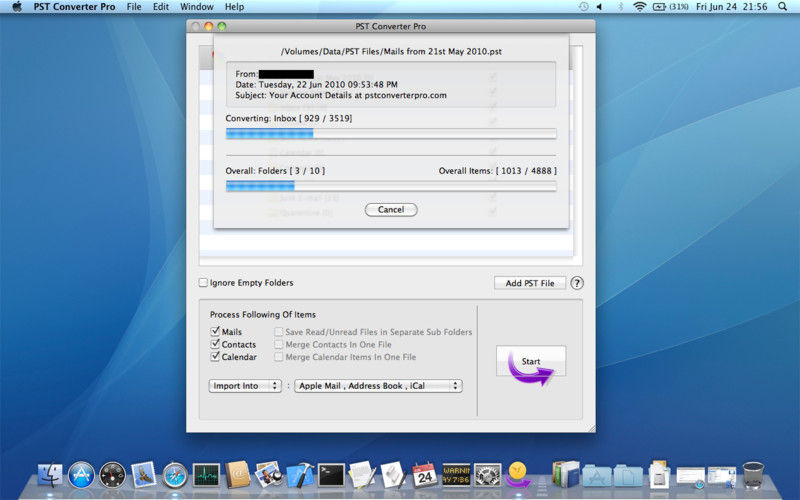Click the email date line text

pos(316,85)
